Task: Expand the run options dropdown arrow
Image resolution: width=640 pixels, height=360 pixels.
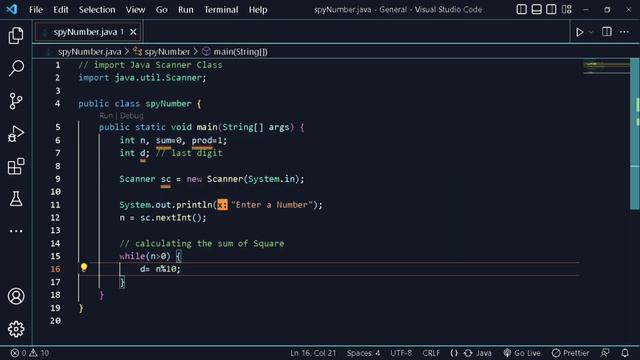Action: pos(591,32)
